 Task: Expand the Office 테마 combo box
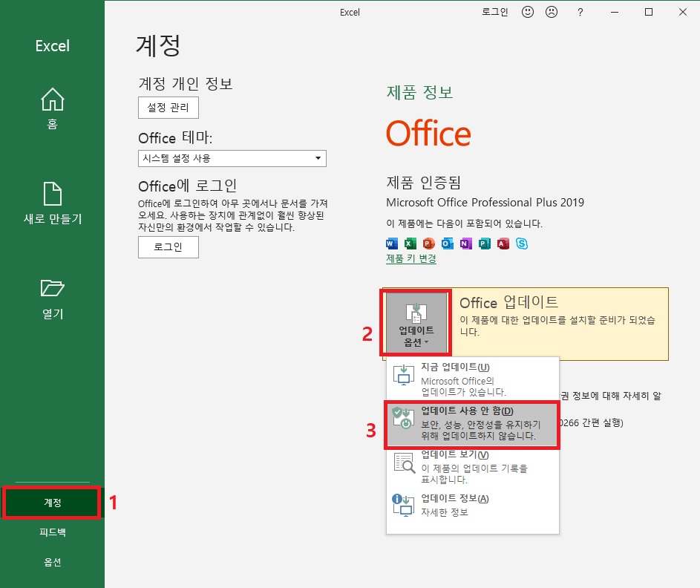pos(232,158)
